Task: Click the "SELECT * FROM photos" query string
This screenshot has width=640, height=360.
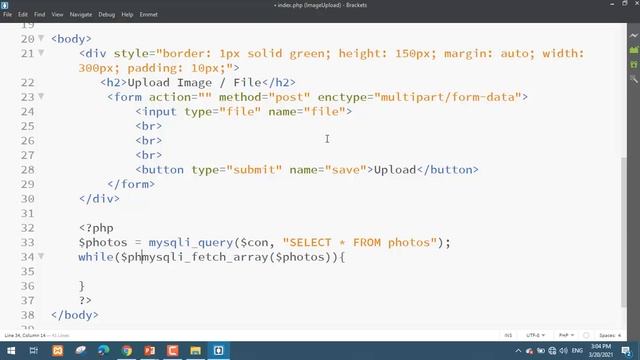Action: click(360, 242)
